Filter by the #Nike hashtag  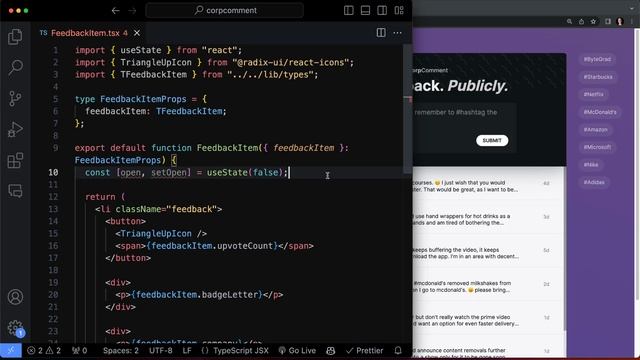(x=591, y=164)
